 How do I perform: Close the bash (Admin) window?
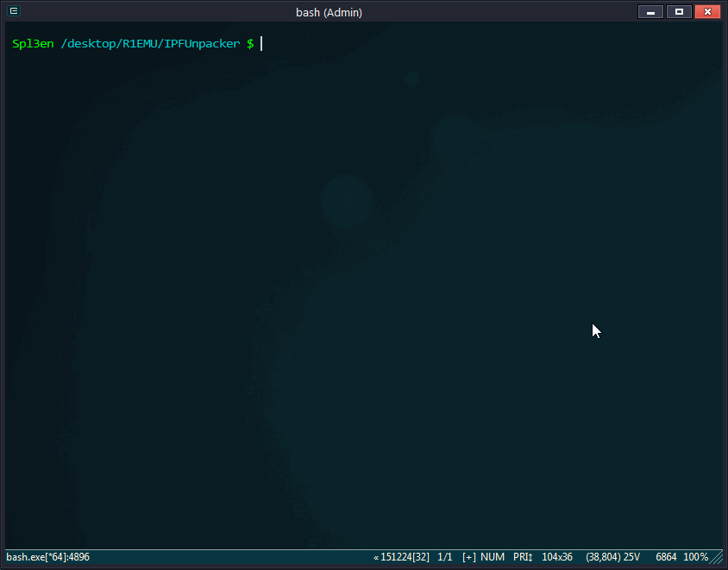pyautogui.click(x=707, y=11)
